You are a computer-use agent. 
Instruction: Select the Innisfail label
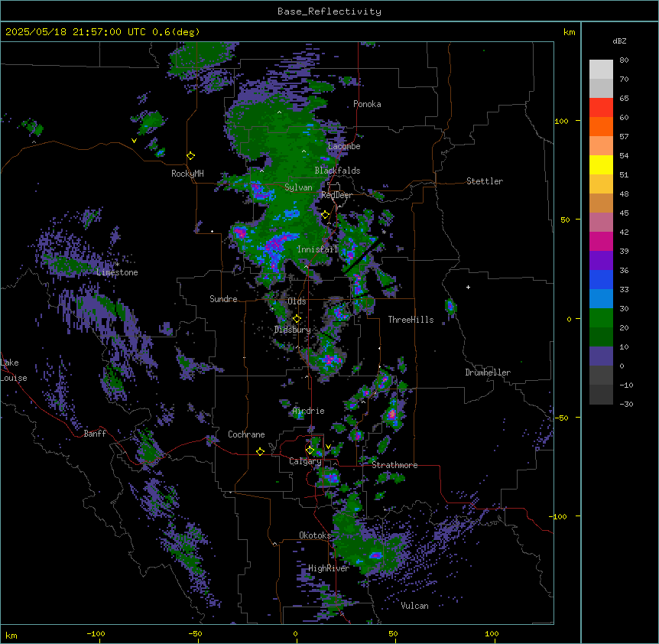coord(317,249)
